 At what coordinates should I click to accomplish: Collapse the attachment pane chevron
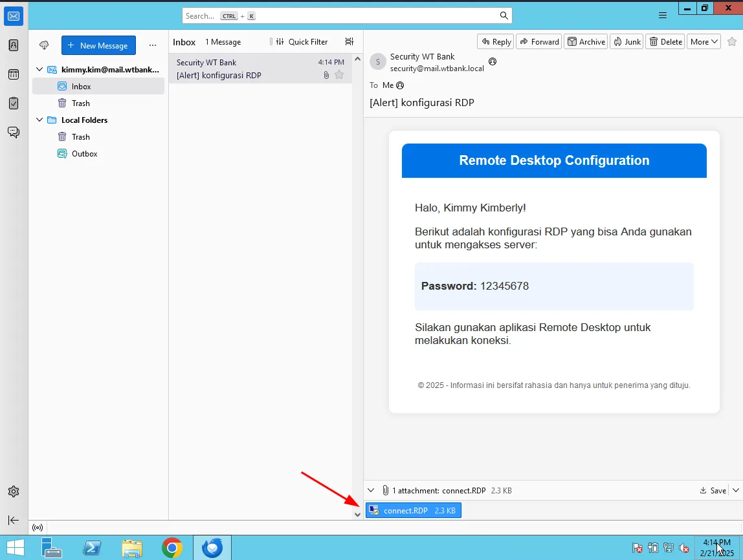(x=371, y=491)
